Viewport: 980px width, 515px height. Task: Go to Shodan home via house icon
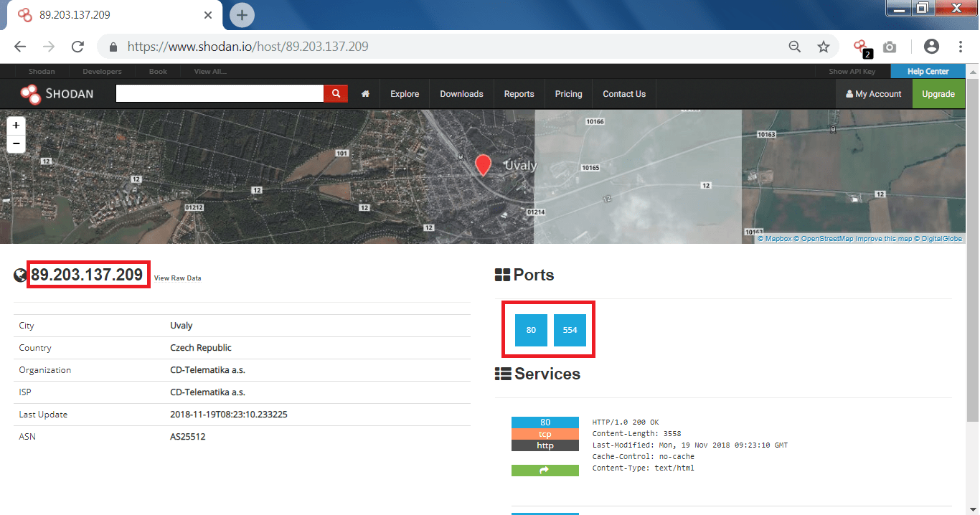(x=366, y=94)
